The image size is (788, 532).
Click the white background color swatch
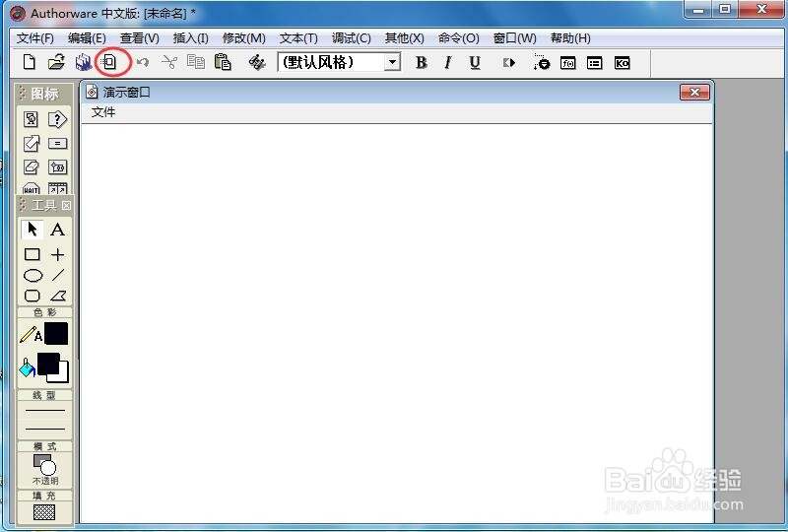[63, 375]
